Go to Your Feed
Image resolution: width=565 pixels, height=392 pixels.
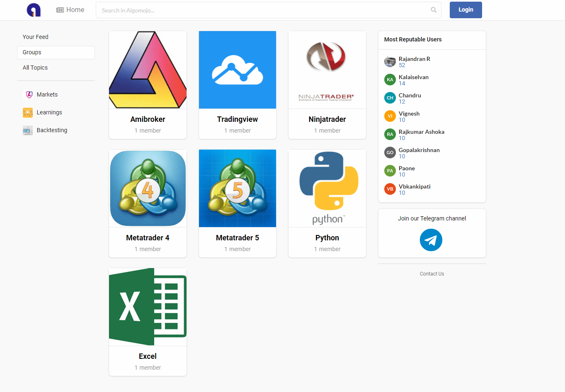pos(56,37)
